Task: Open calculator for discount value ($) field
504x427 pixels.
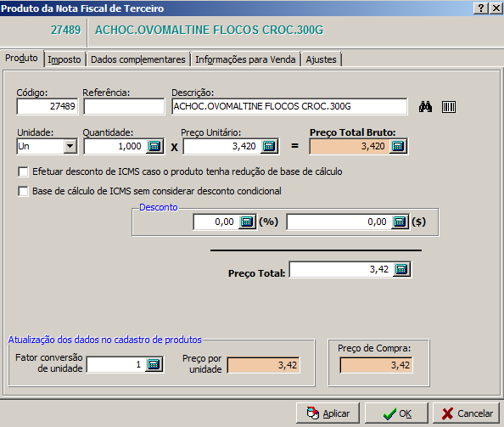Action: tap(400, 222)
